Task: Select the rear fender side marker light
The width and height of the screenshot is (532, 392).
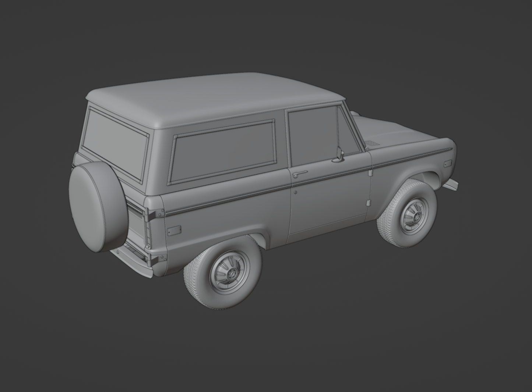Action: [x=174, y=231]
